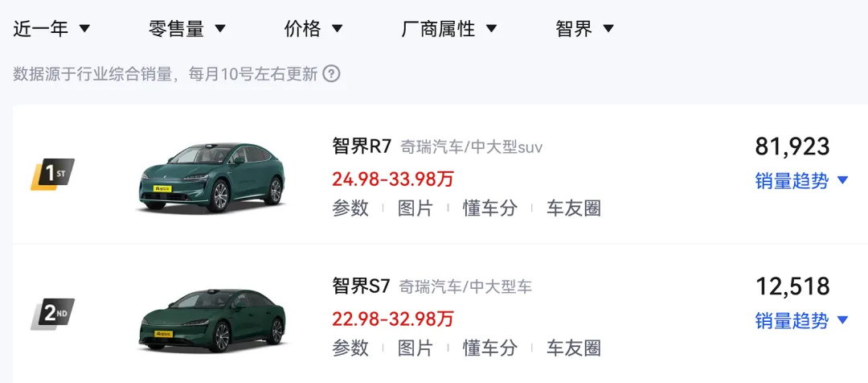The width and height of the screenshot is (868, 383).
Task: Open 车友圈 community for 智界S7
Action: 574,348
